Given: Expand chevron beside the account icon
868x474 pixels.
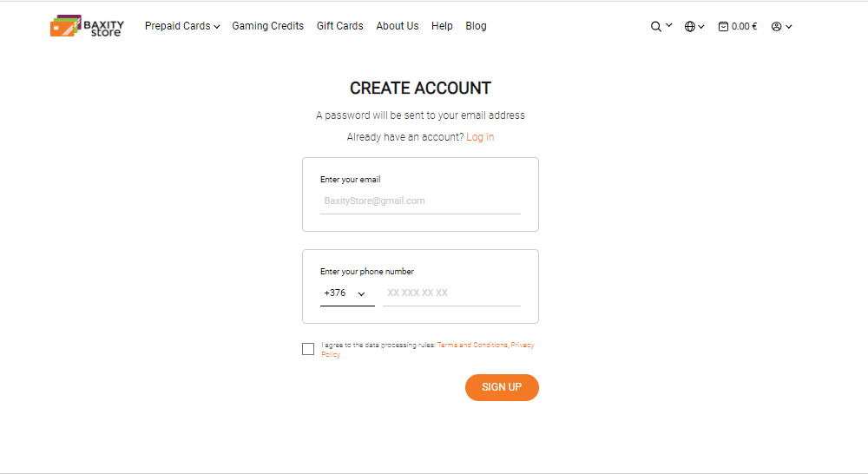Looking at the screenshot, I should [x=789, y=27].
